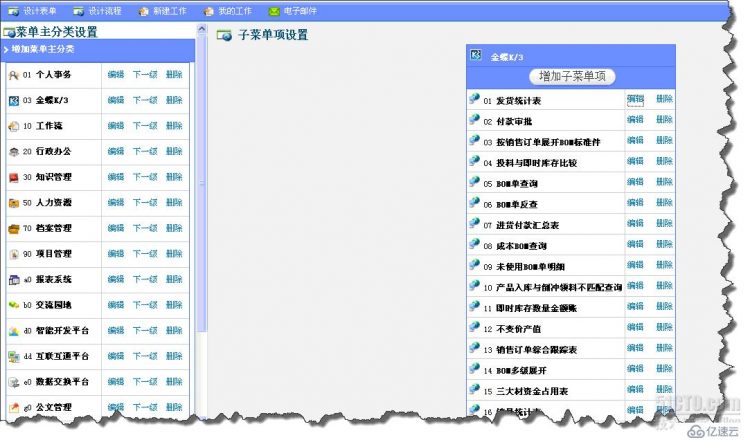Delete the 进货付款汇总表 submenu item

click(664, 223)
